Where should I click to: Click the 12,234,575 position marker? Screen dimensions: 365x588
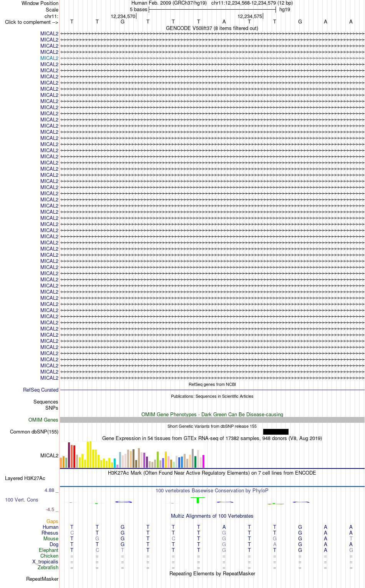click(x=250, y=16)
